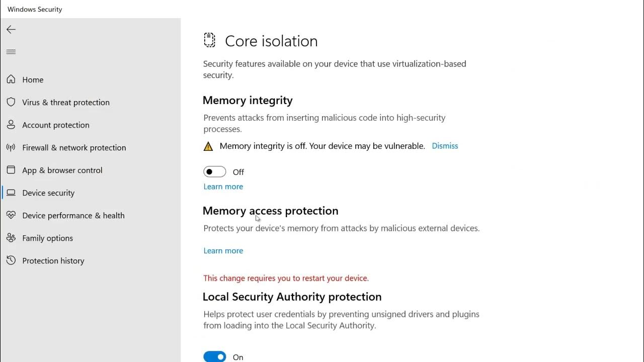Click the red restart required message

(286, 278)
